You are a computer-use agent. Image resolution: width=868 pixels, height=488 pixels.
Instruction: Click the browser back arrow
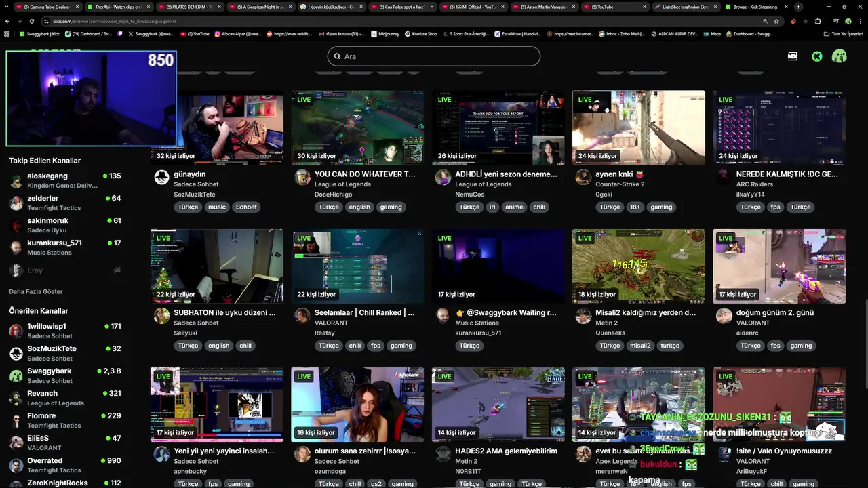(x=7, y=21)
